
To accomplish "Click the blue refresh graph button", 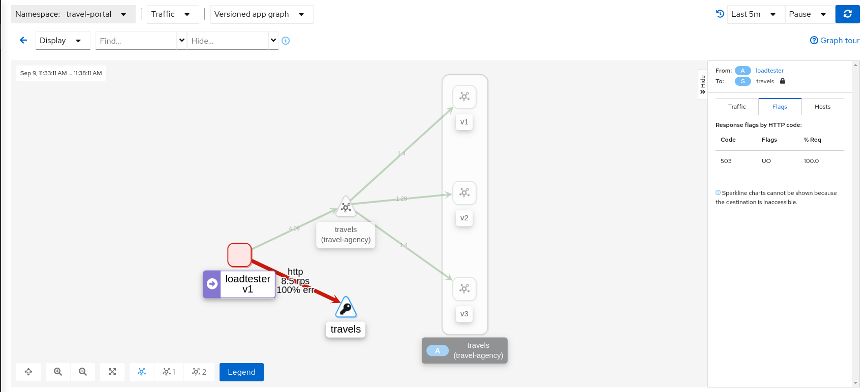I will pos(847,14).
